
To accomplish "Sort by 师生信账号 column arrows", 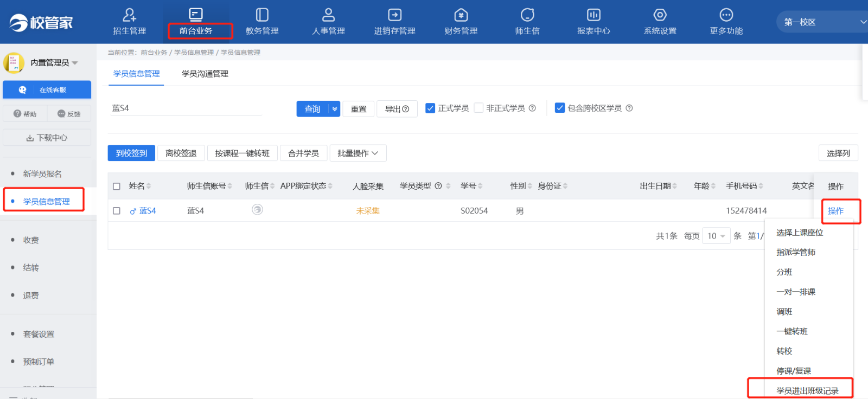I will coord(230,186).
